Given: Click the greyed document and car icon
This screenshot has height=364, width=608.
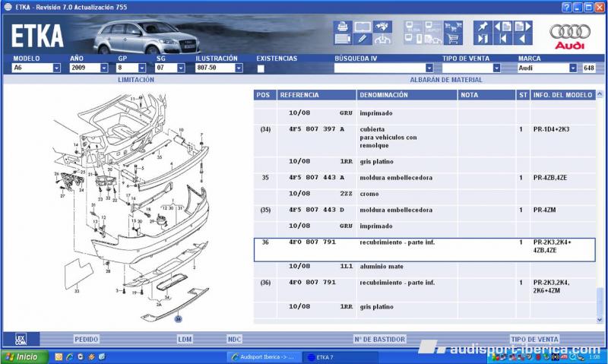Looking at the screenshot, I should point(433,39).
